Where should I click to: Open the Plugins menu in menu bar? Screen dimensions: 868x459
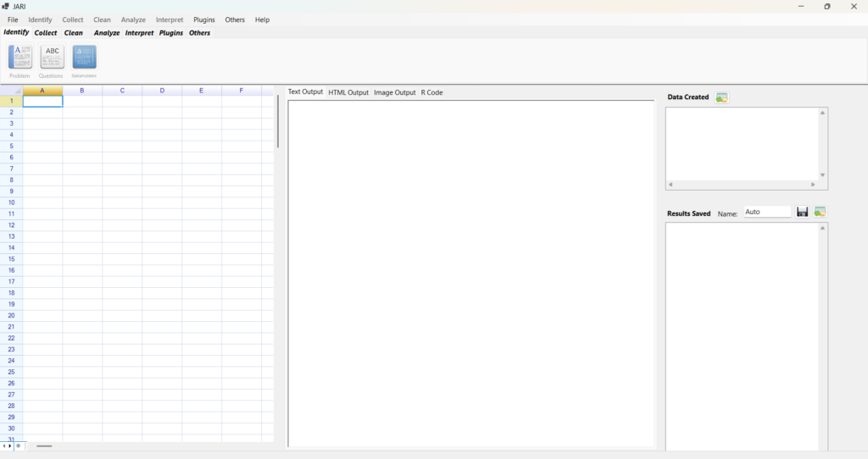[x=203, y=19]
